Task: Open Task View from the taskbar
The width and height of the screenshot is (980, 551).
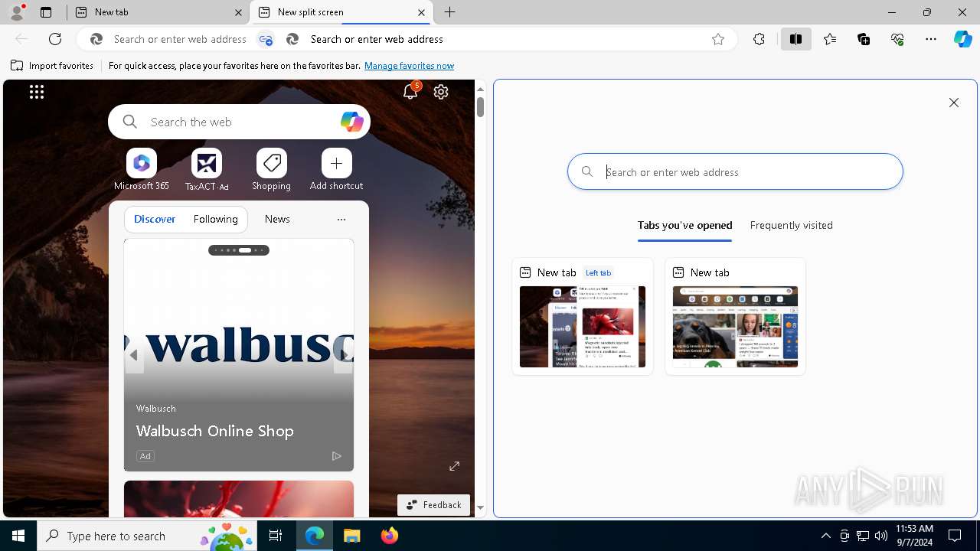Action: tap(276, 536)
